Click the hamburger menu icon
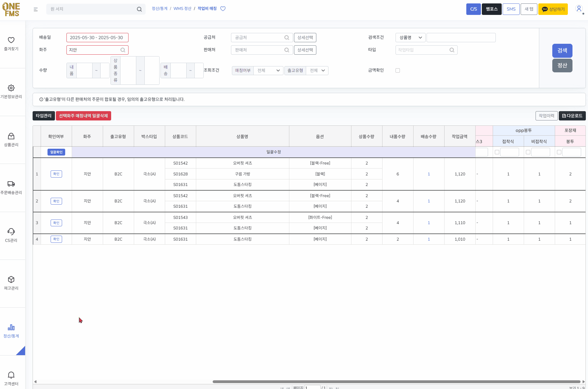 pos(36,9)
